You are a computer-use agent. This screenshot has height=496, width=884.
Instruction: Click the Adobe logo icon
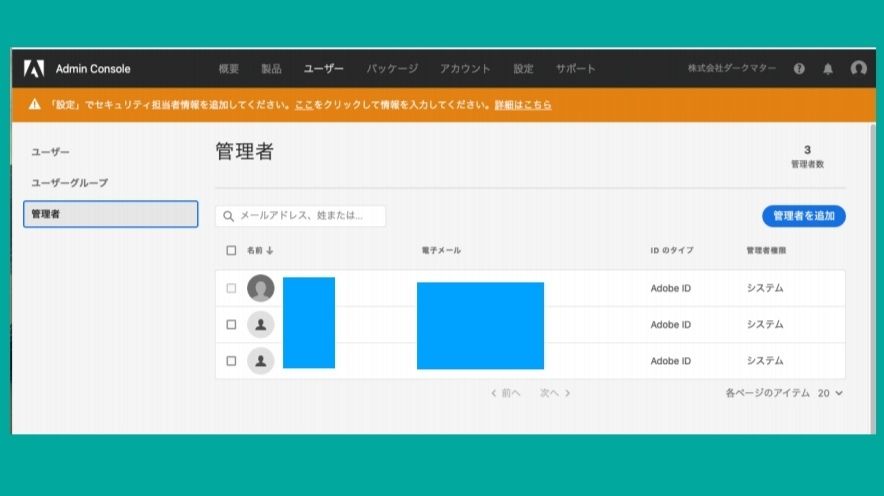point(34,69)
